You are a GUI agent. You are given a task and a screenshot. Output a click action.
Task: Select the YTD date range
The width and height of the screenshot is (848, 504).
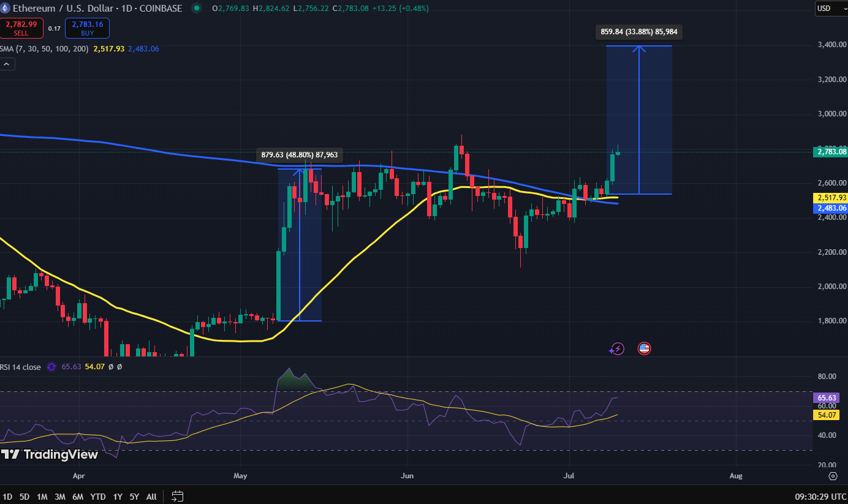click(x=97, y=497)
